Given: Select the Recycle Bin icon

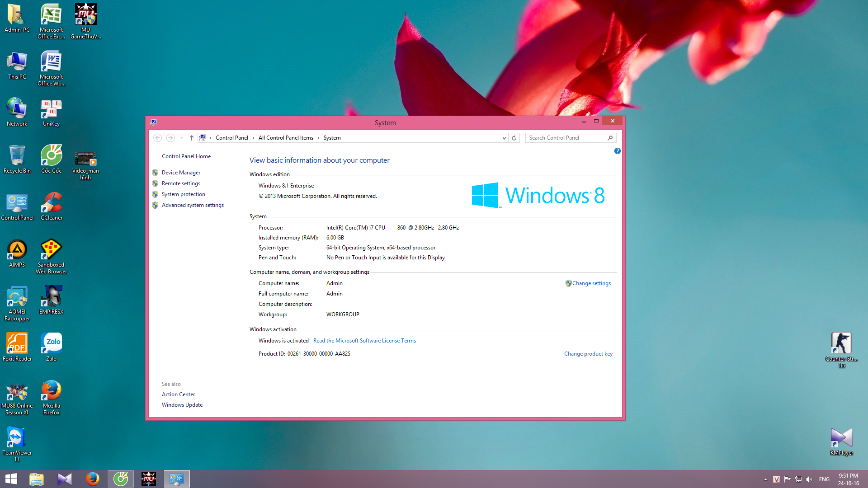Looking at the screenshot, I should tap(17, 160).
